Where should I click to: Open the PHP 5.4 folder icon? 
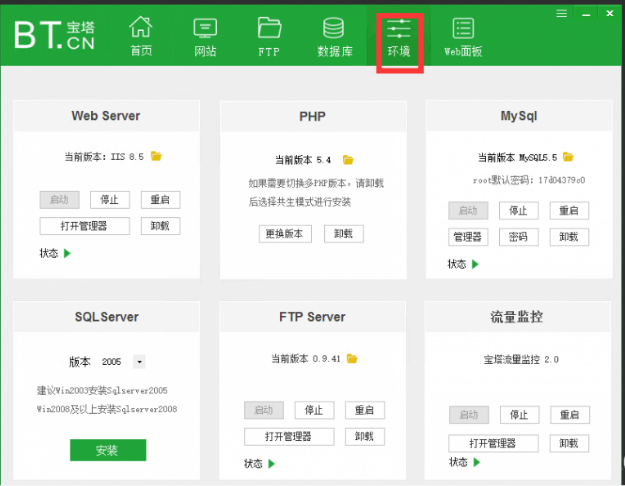(348, 160)
